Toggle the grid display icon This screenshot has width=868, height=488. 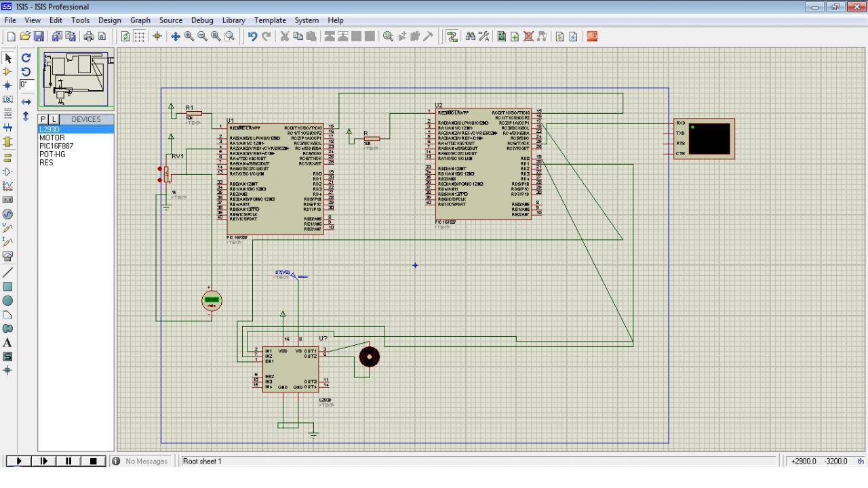click(x=139, y=36)
